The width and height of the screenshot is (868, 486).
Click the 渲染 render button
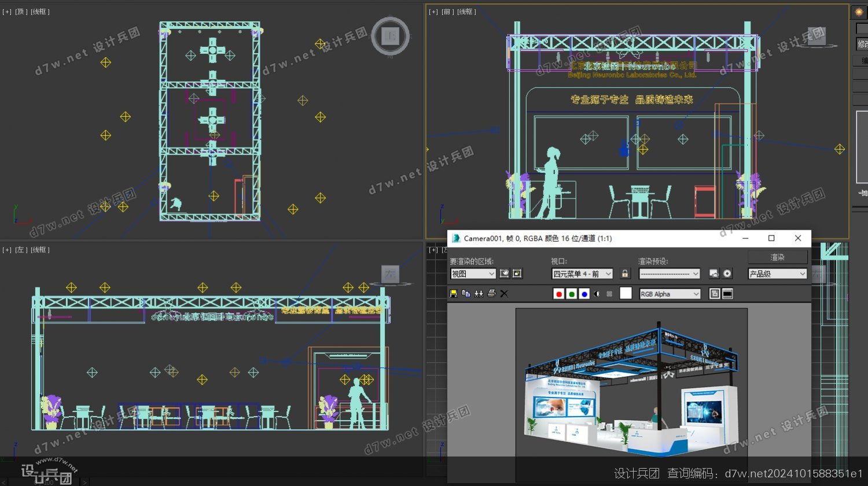(778, 257)
